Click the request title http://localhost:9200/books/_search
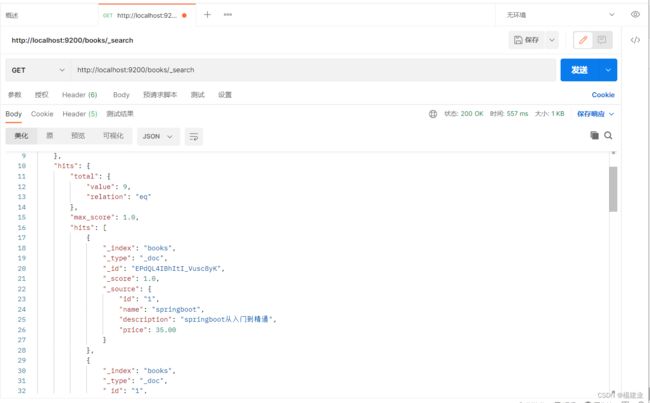 72,40
